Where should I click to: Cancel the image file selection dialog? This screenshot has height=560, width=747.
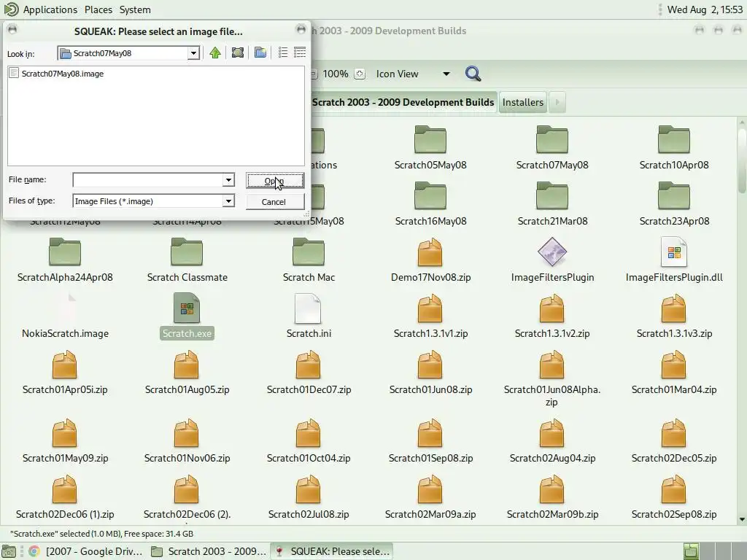pos(274,202)
